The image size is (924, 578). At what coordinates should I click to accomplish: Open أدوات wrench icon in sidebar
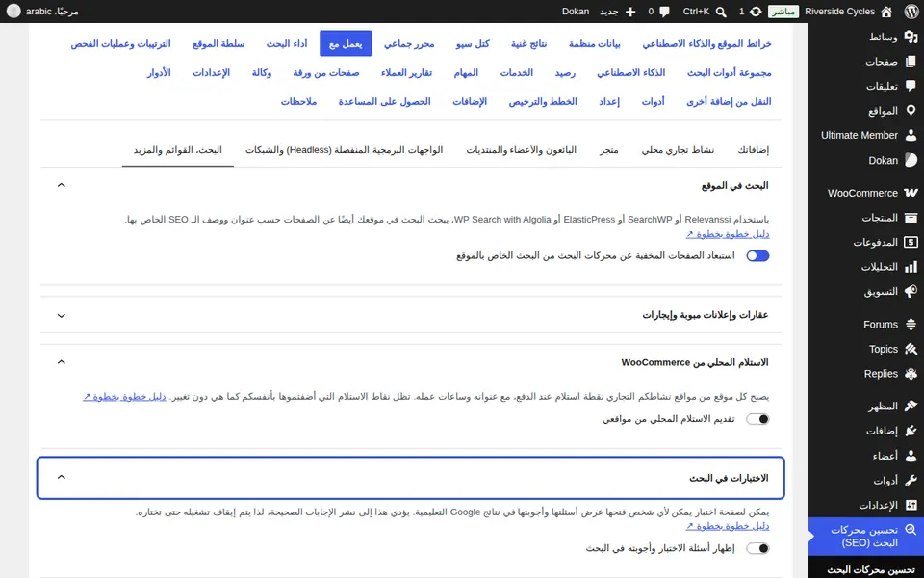pos(911,481)
